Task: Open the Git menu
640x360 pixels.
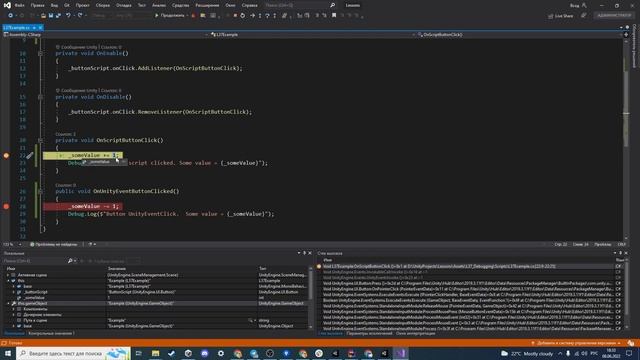Action: tap(67, 5)
